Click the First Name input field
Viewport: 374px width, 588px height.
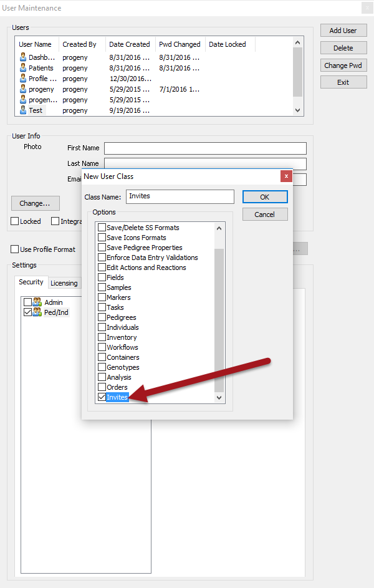(x=205, y=148)
